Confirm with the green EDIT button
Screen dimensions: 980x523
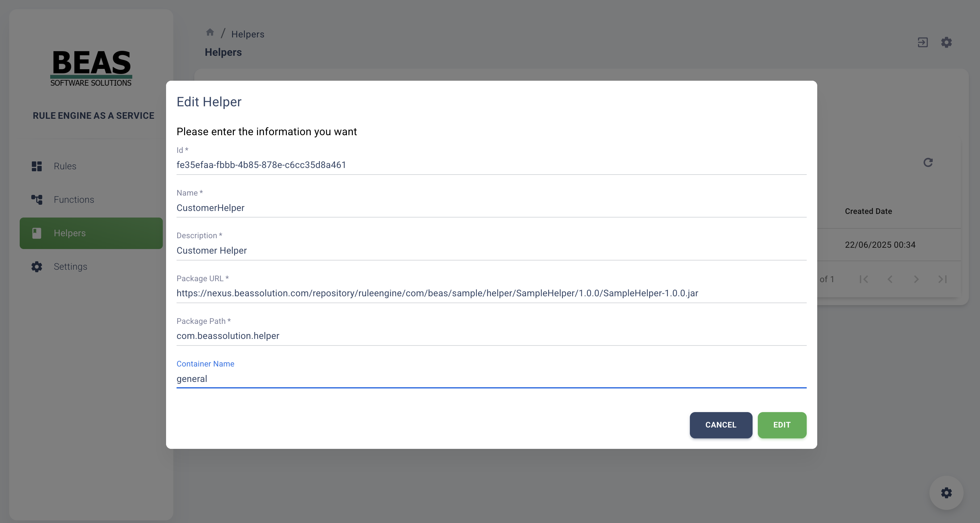coord(782,425)
